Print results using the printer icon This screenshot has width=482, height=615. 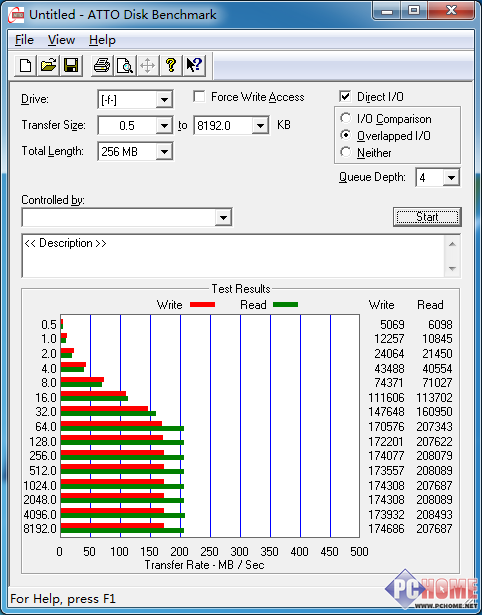[x=102, y=65]
